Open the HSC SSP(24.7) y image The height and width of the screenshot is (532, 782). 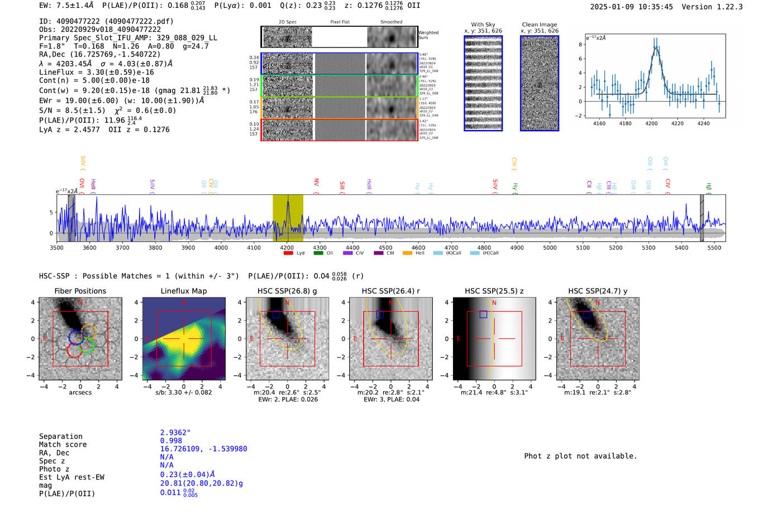[598, 338]
